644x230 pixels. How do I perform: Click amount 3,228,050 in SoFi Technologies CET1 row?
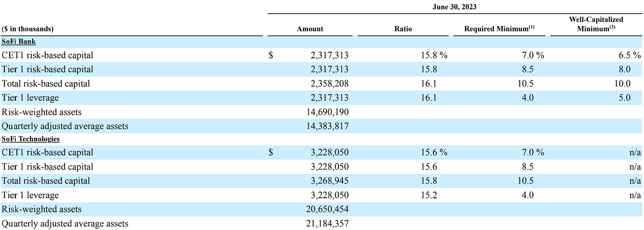click(x=329, y=152)
